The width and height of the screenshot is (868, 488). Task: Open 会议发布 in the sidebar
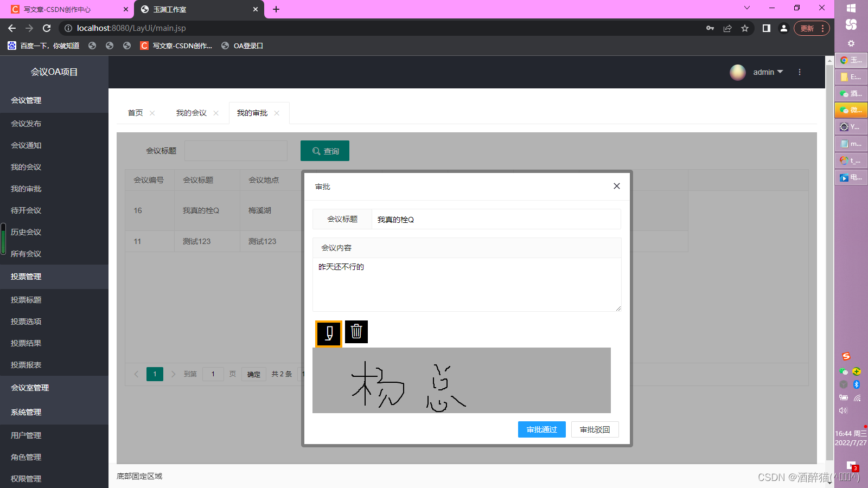tap(54, 124)
